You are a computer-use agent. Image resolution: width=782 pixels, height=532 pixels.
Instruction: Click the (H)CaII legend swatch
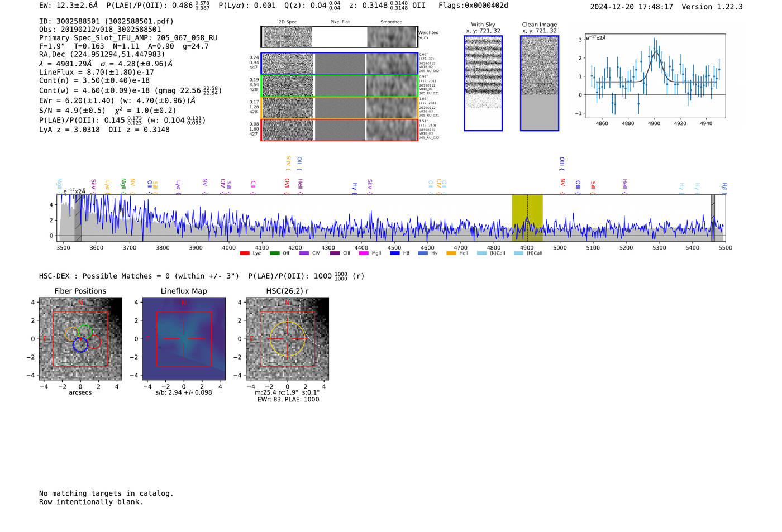[x=519, y=253]
